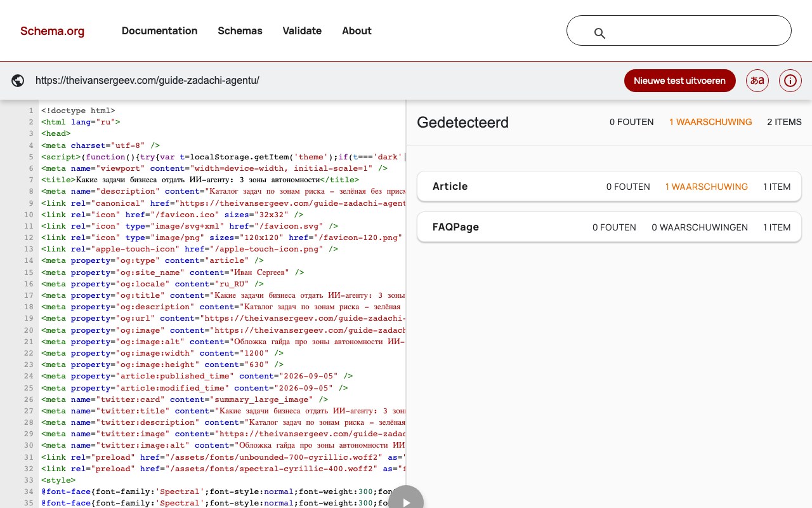This screenshot has width=812, height=508.
Task: Click the <head> tag line
Action: (x=56, y=133)
